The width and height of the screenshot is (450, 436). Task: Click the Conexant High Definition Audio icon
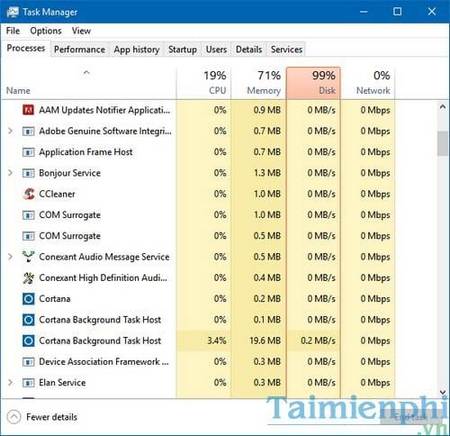[28, 278]
